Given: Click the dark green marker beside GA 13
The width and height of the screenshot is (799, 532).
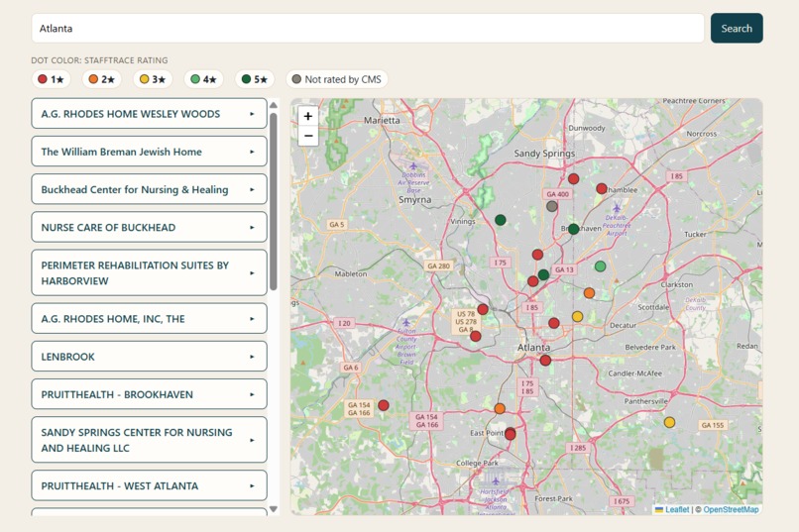Looking at the screenshot, I should pos(543,274).
